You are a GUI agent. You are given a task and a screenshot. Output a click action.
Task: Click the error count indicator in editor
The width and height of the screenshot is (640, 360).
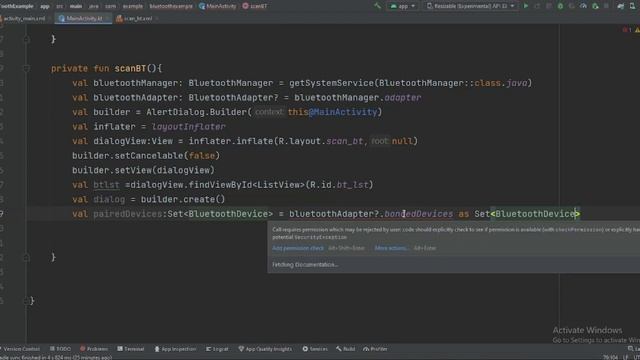(x=627, y=30)
